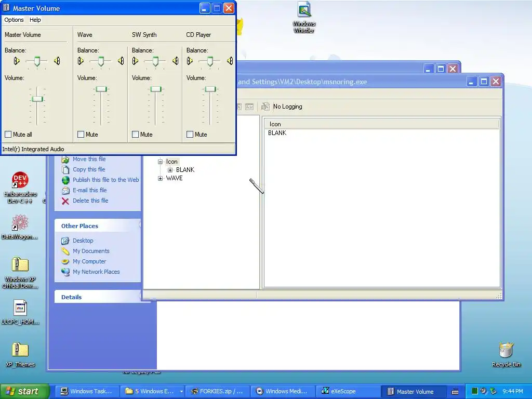The image size is (532, 399).
Task: Click SW Synth balance slider thumb
Action: [x=156, y=61]
